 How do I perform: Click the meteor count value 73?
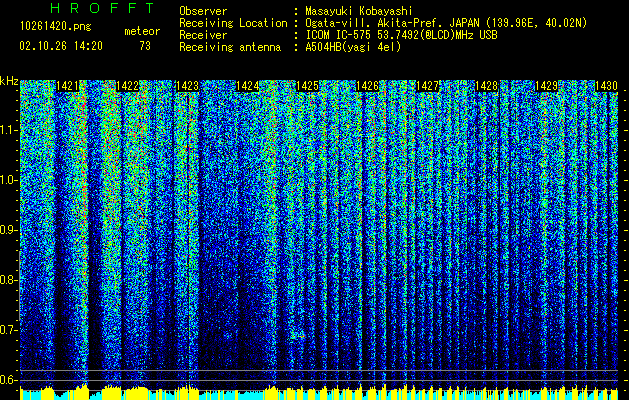click(x=145, y=46)
